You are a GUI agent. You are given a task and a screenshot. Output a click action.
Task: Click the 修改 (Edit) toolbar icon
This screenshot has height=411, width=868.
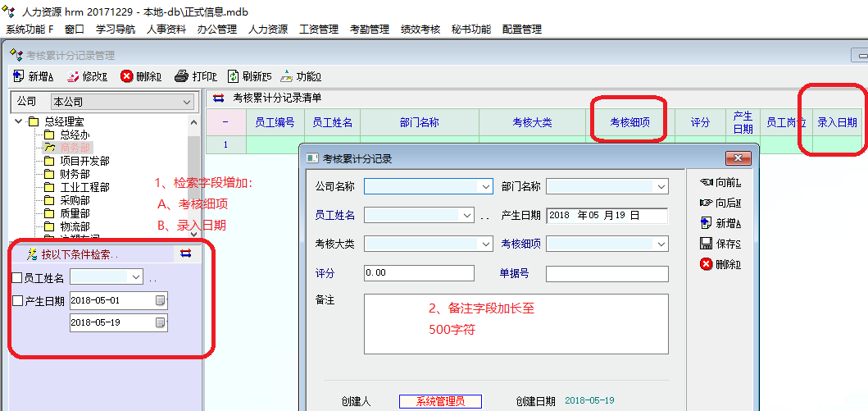click(x=73, y=77)
